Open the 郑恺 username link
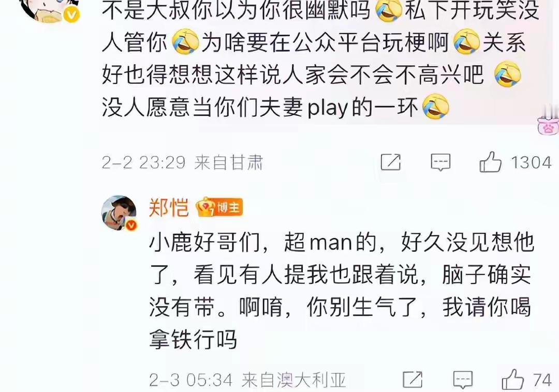 point(169,207)
